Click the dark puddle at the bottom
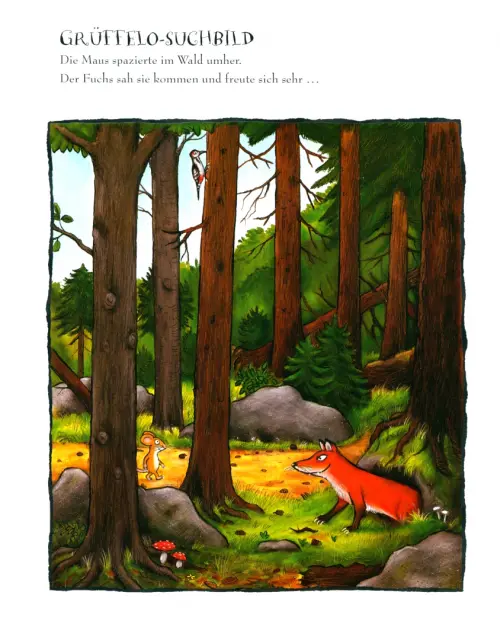The image size is (500, 640). (341, 575)
